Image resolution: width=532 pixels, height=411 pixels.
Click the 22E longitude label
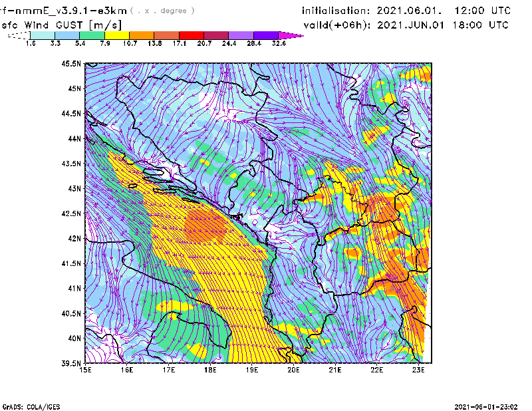click(x=376, y=370)
